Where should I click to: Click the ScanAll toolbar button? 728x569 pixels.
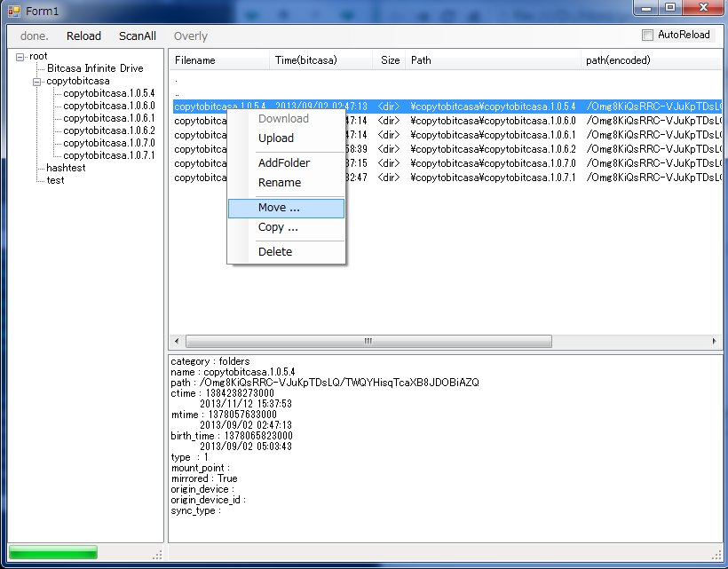(138, 36)
